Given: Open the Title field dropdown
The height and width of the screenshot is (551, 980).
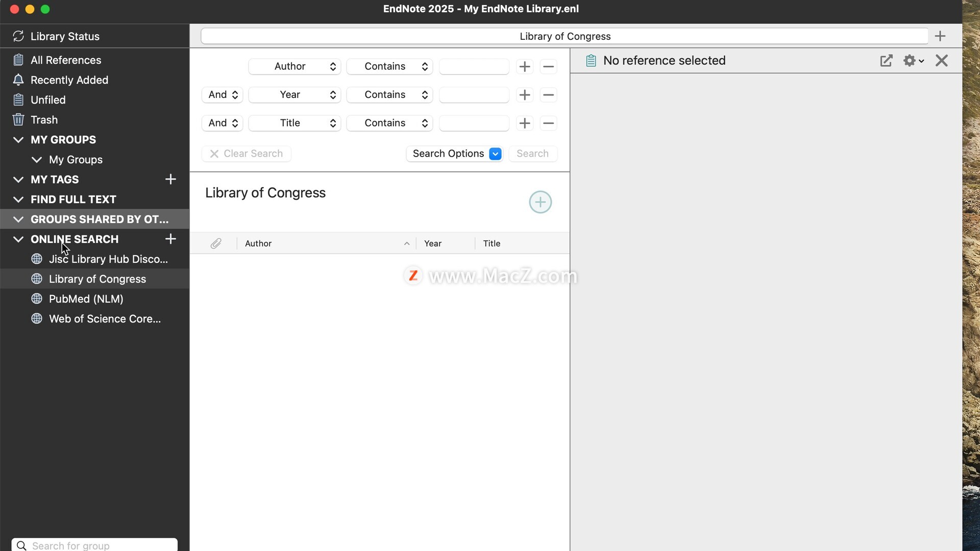Looking at the screenshot, I should tap(295, 123).
